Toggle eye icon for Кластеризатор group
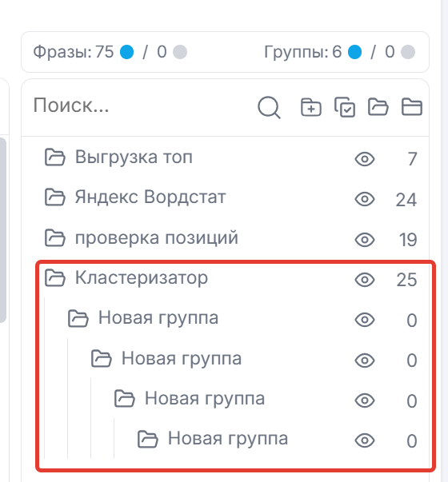 coord(365,280)
